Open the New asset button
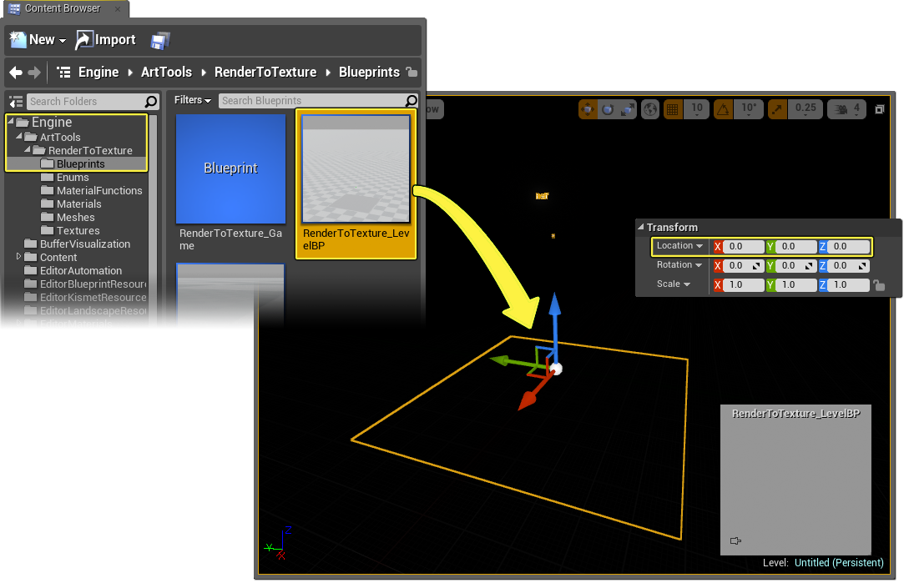Screen dimensions: 904x588 coord(38,40)
